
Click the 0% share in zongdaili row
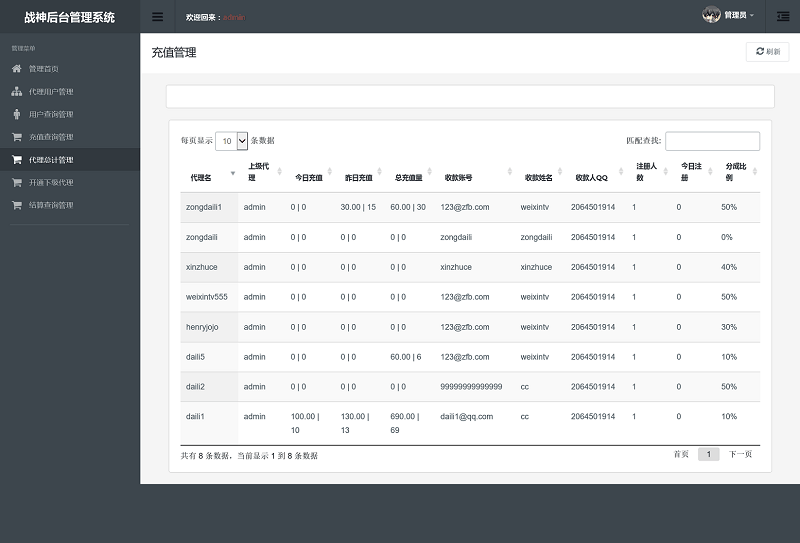[727, 237]
